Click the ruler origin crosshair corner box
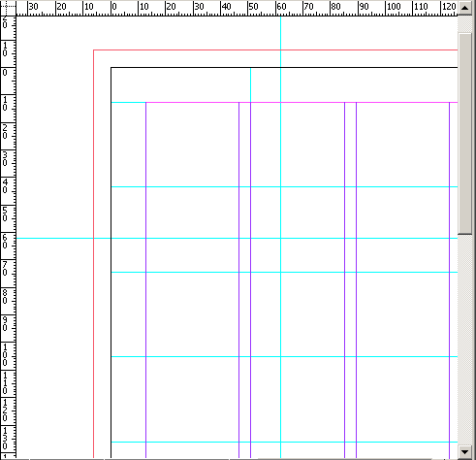The image size is (476, 460). [x=8, y=8]
